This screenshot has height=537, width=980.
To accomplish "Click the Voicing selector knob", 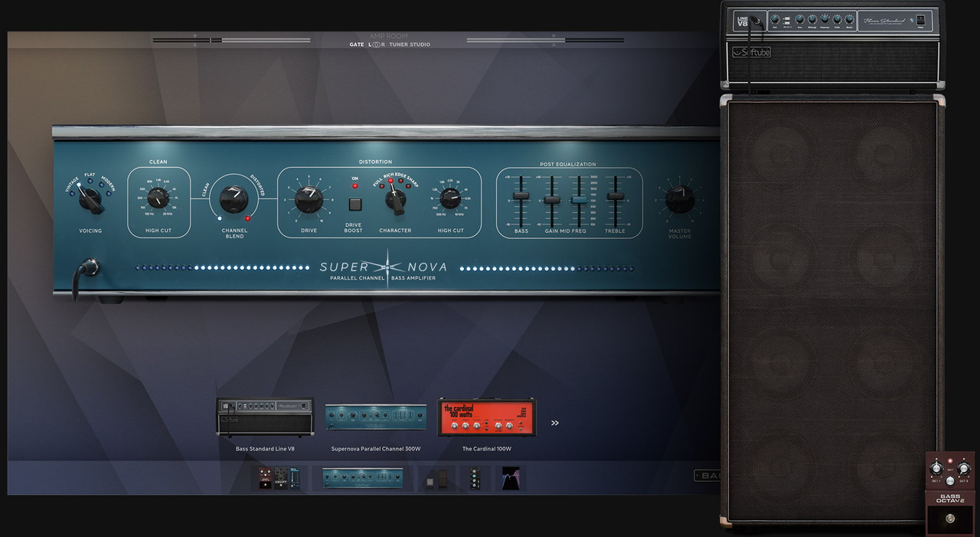I will (90, 200).
